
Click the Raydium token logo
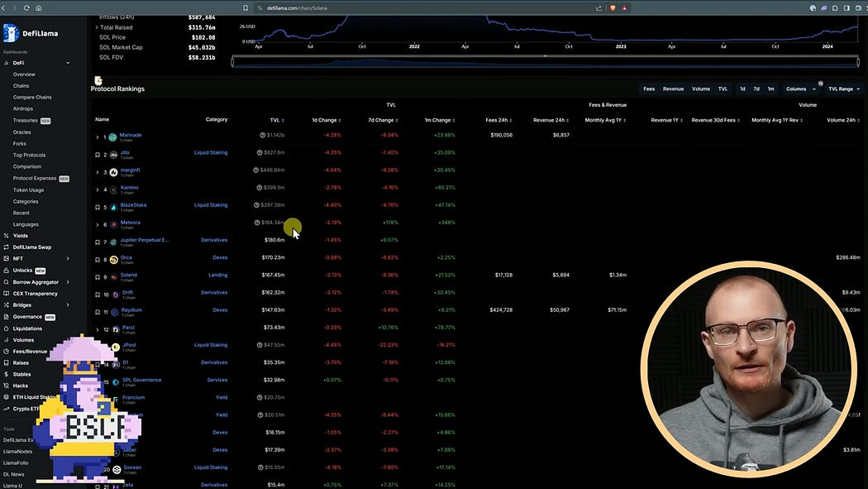(115, 312)
